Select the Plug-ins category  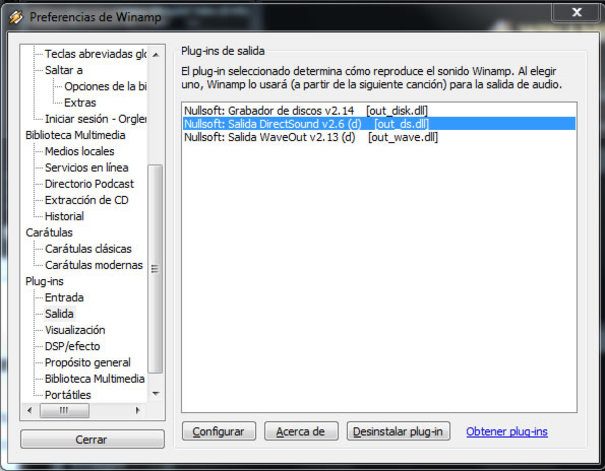pos(44,281)
